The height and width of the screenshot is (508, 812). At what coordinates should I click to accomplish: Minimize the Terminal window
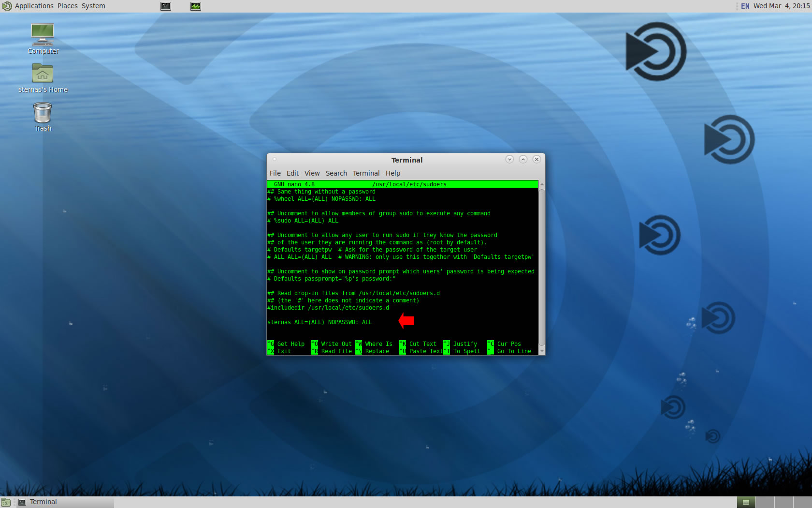point(509,159)
